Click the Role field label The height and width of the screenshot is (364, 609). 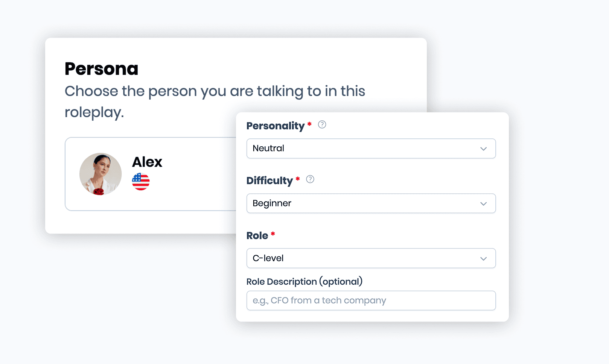(x=257, y=236)
